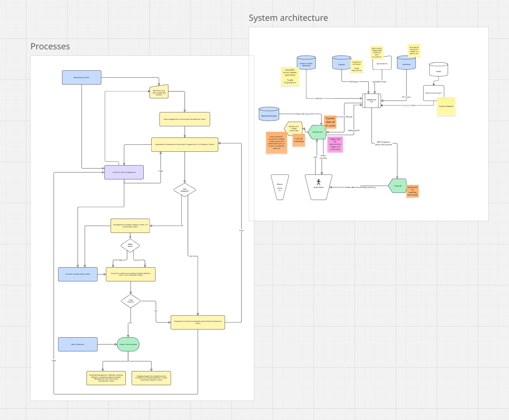Select the Execution: Licence or Company Creation box

tap(131, 274)
